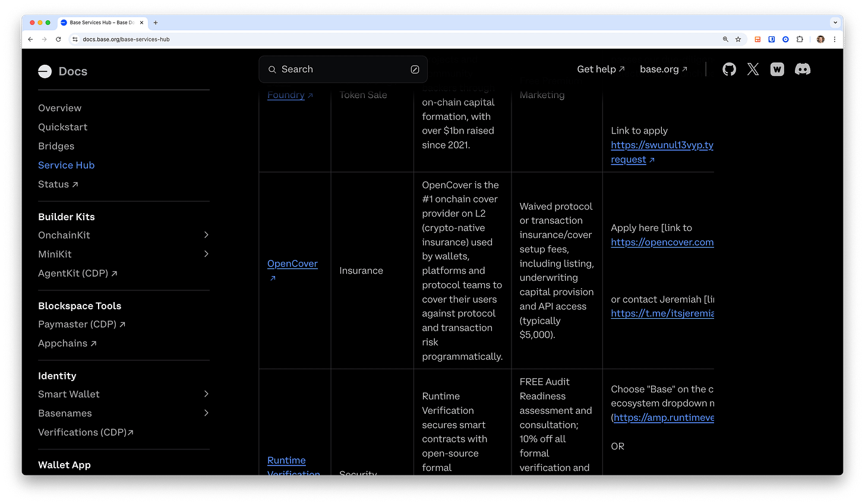Click the Wallet App section heading
Image resolution: width=865 pixels, height=504 pixels.
point(64,465)
